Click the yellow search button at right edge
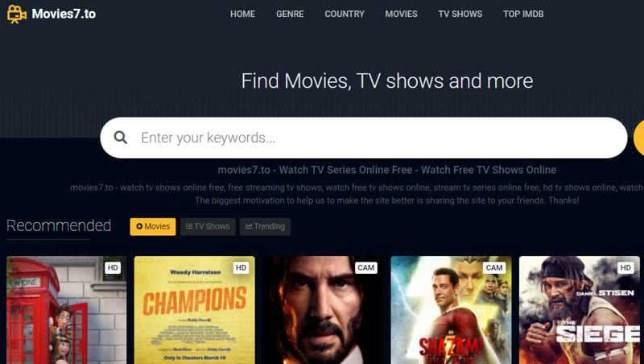 (x=638, y=138)
